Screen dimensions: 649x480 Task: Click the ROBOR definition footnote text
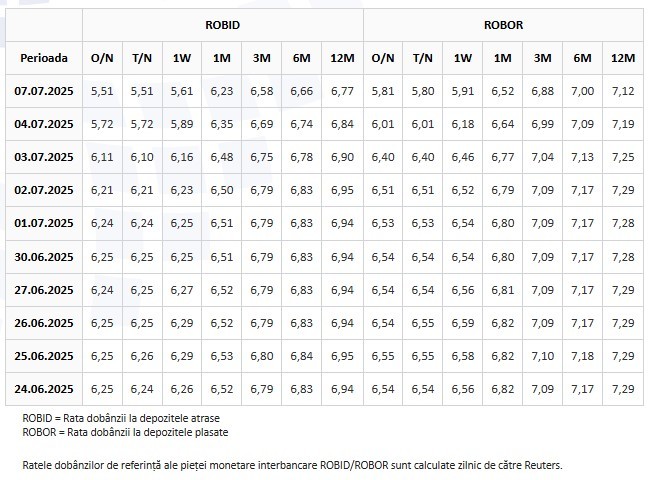125,432
